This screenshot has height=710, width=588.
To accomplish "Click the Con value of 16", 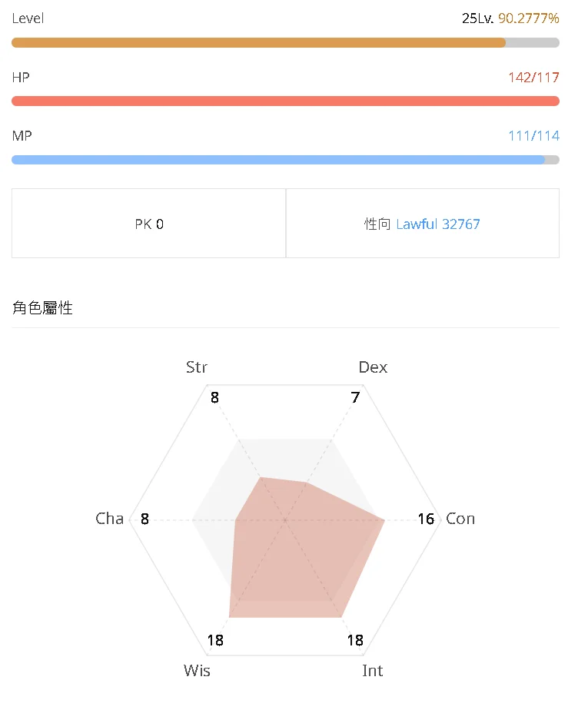I will [x=426, y=519].
